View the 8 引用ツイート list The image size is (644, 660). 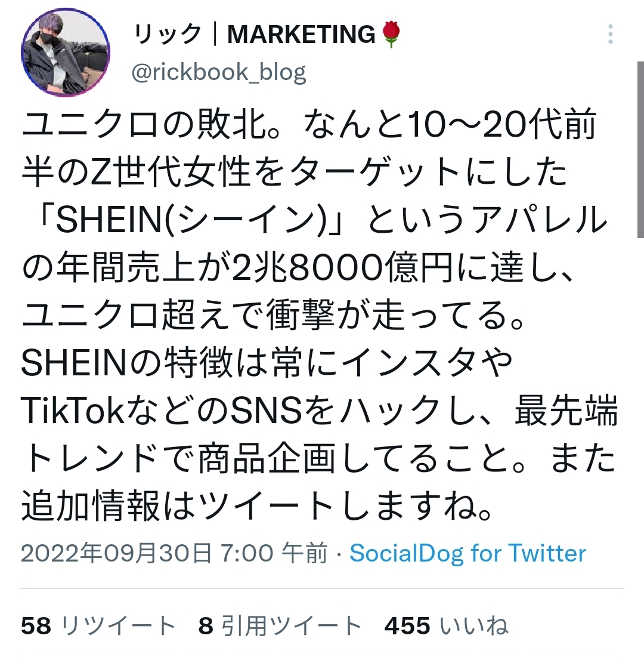point(280,625)
